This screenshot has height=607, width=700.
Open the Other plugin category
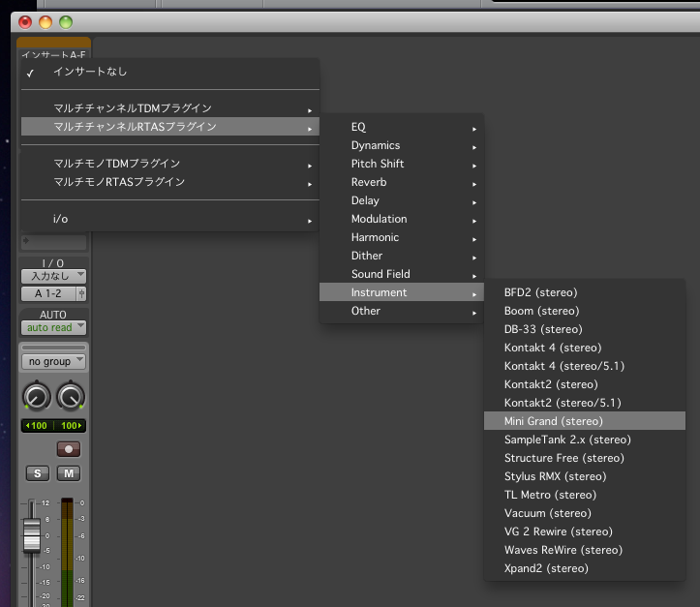click(402, 311)
